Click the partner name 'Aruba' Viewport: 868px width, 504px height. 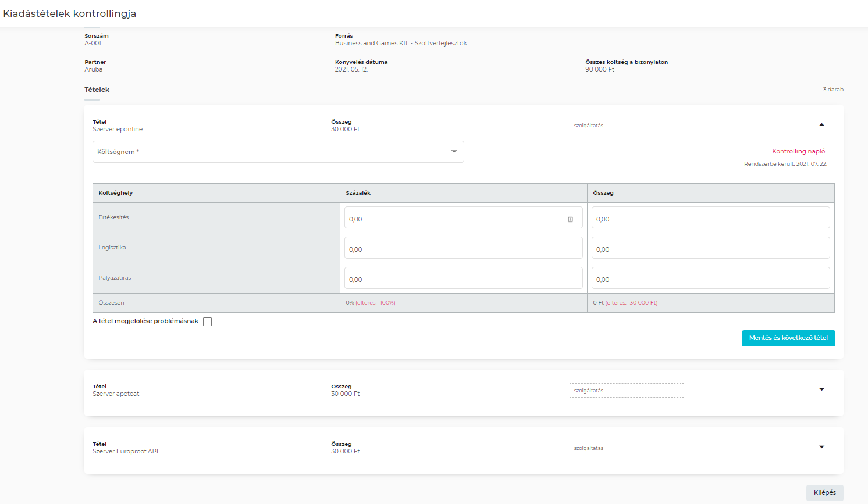(x=94, y=69)
